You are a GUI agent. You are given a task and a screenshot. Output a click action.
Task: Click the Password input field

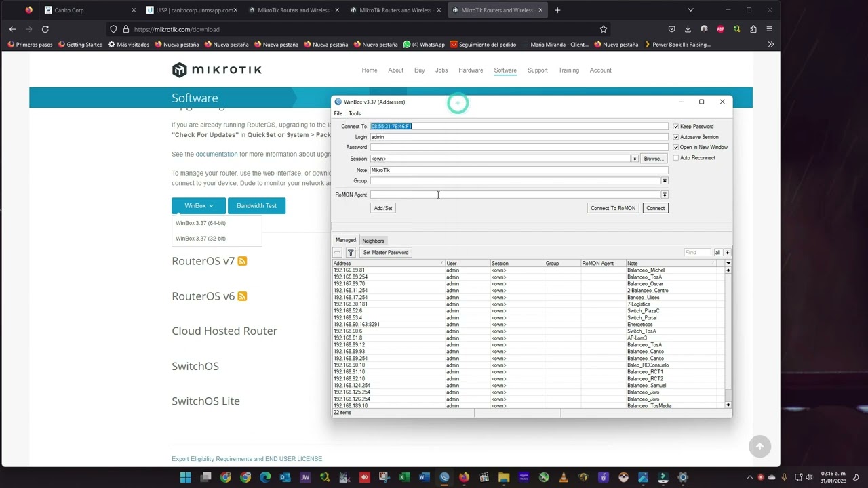(x=519, y=147)
